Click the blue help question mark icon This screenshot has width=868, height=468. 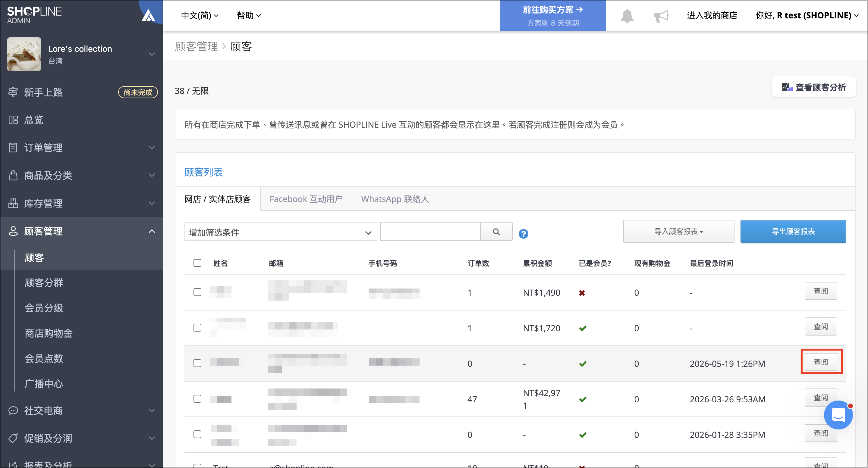523,234
